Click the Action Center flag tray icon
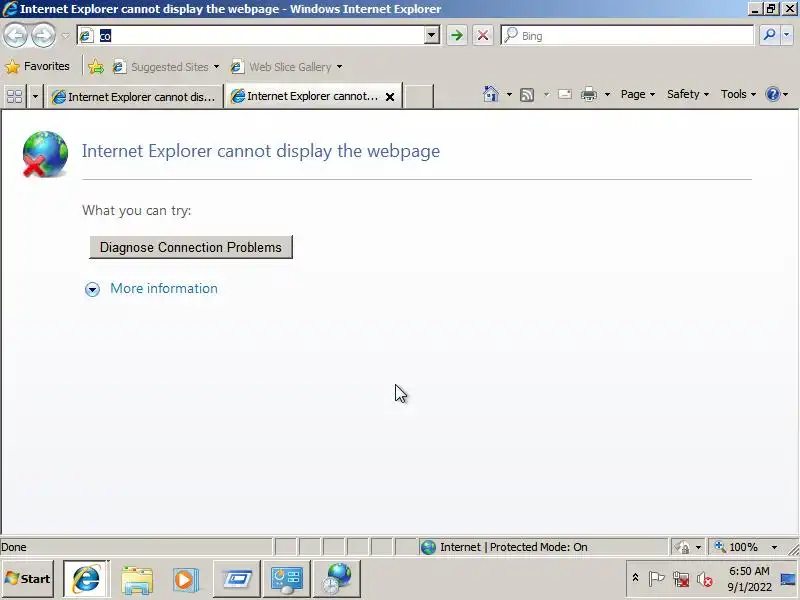Viewport: 800px width, 600px height. (656, 579)
